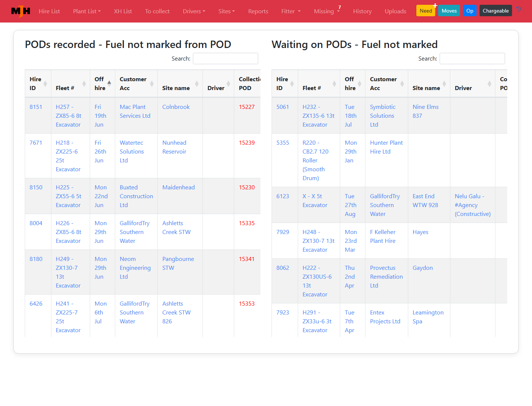Click the history clock icon in navbar

tap(519, 9)
